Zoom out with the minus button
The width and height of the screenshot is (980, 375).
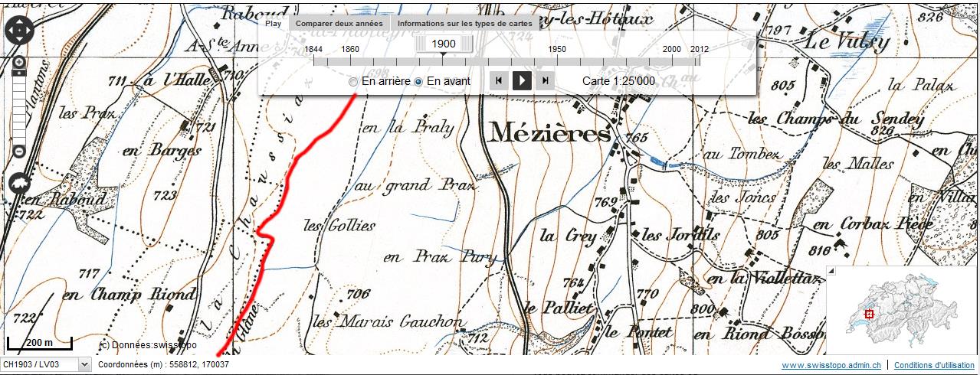tap(19, 151)
